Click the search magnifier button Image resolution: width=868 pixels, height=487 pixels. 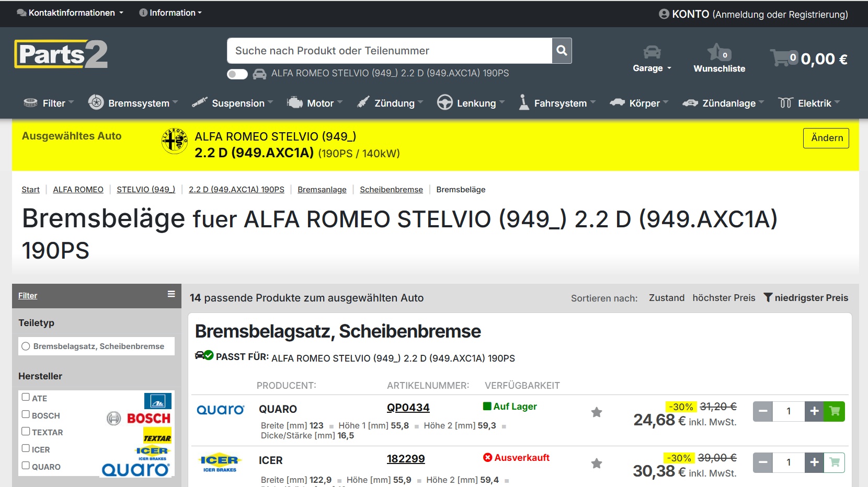click(562, 51)
